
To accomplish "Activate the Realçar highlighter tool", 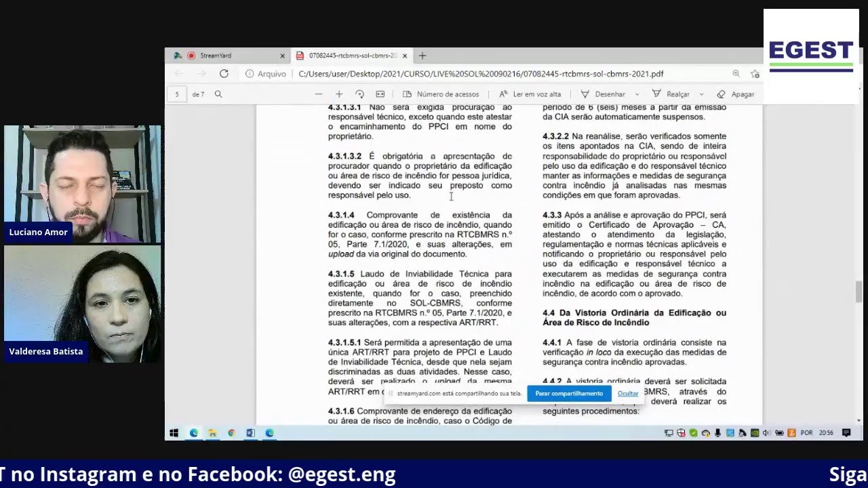I will coord(671,94).
